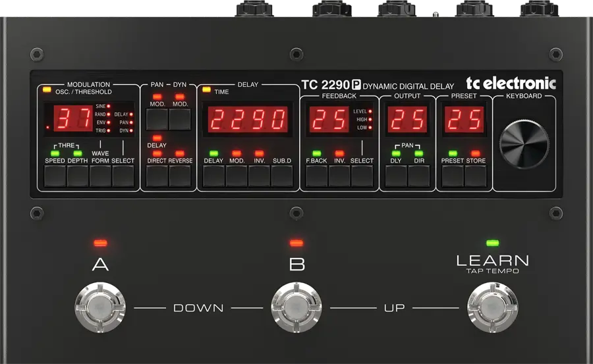Screen dimensions: 593x364
Task: Toggle the Feedback INV. button
Action: click(x=339, y=176)
